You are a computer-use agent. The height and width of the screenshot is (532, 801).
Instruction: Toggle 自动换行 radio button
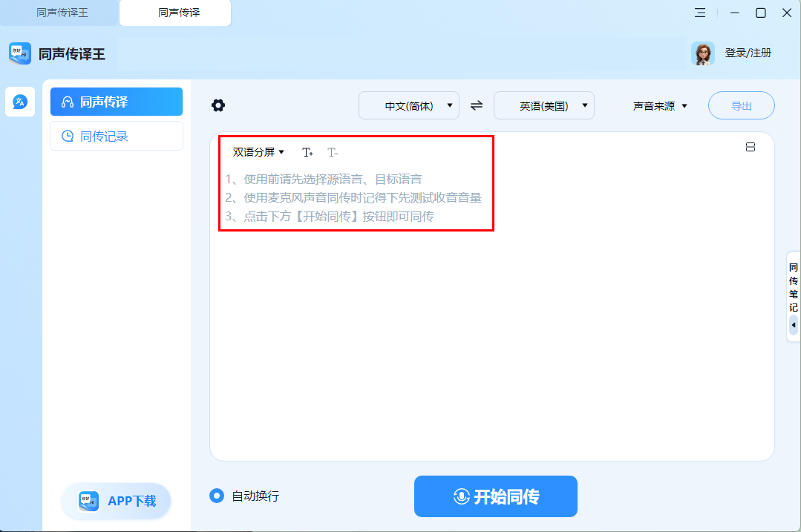point(217,496)
